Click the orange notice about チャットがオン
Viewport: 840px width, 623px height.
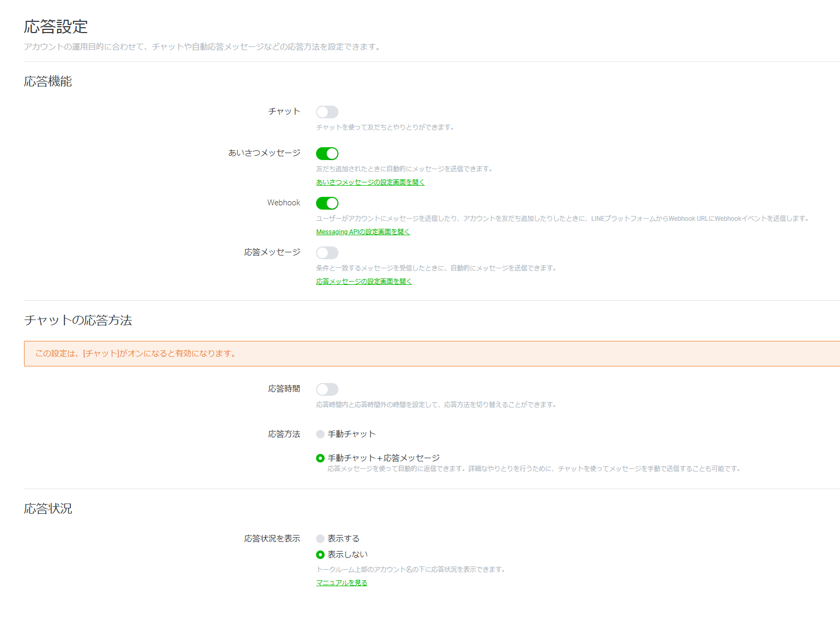point(432,354)
